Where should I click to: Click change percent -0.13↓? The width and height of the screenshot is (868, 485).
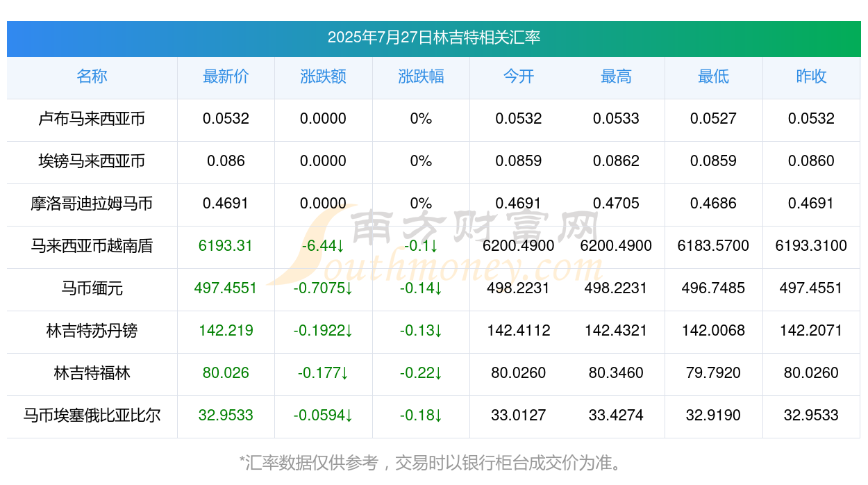(421, 331)
